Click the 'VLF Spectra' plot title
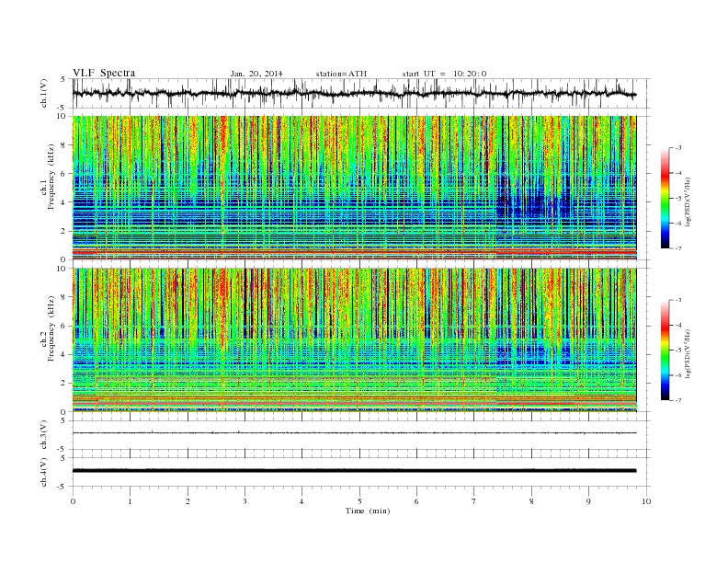Viewport: 728px width, 563px height. [104, 73]
